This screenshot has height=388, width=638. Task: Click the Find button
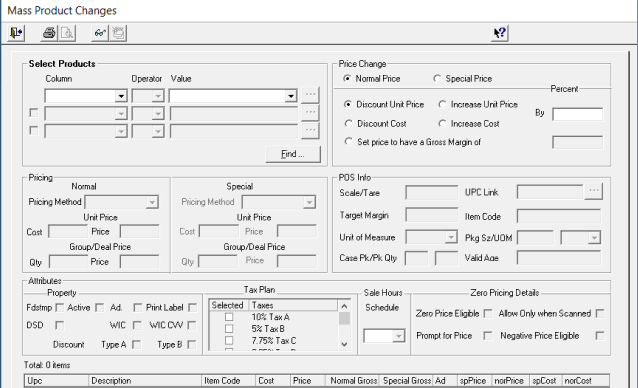coord(293,154)
